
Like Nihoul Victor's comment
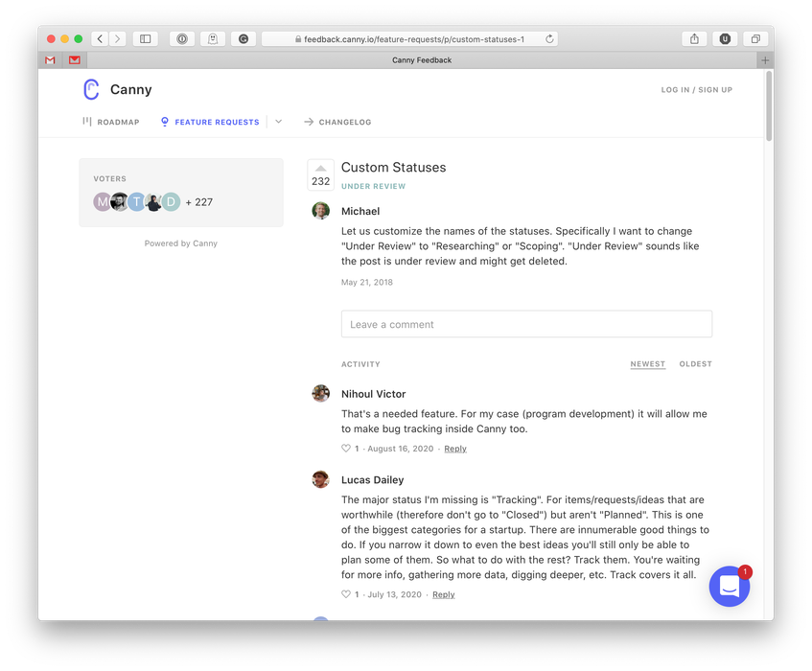tap(346, 449)
